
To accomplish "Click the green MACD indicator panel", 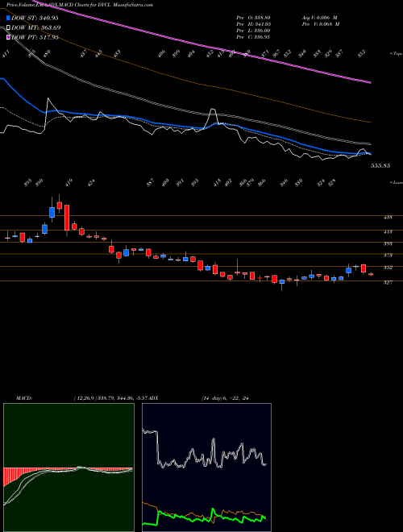I will click(x=69, y=468).
